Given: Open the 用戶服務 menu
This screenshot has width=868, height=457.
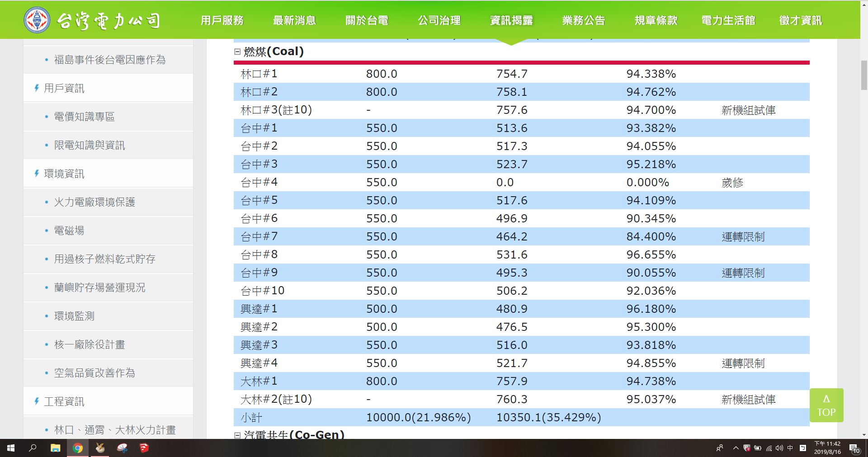Looking at the screenshot, I should click(x=222, y=20).
